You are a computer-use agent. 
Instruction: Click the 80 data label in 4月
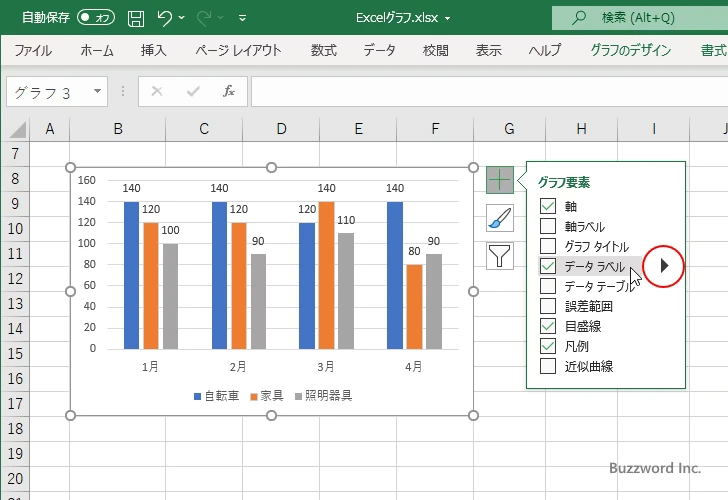pos(414,251)
